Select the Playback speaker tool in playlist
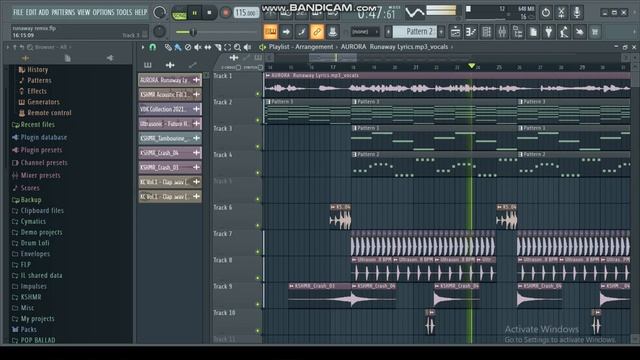Viewport: 640px width, 360px height. coord(247,47)
